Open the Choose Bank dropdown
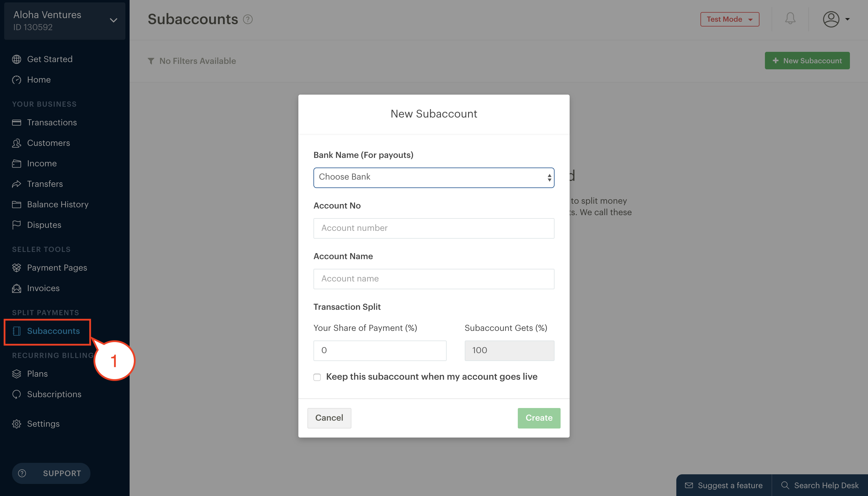This screenshot has height=496, width=868. click(434, 177)
